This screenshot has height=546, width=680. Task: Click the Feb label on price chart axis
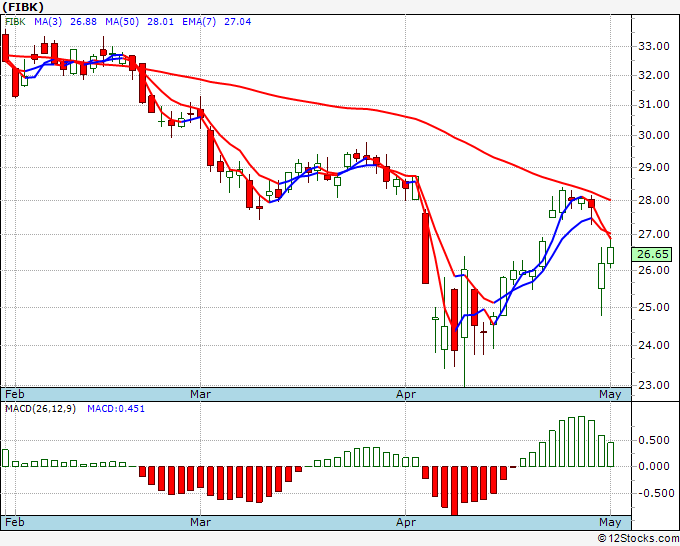pos(15,394)
